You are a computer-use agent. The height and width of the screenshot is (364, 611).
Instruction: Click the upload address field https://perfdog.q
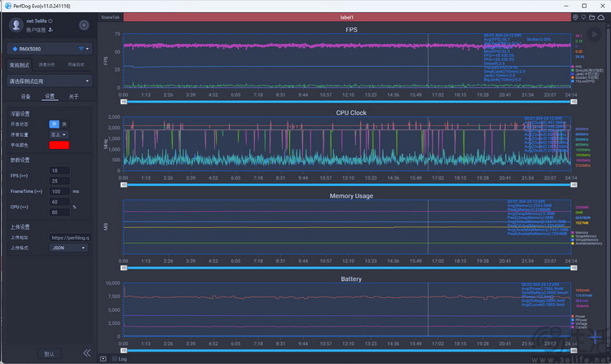pos(70,238)
